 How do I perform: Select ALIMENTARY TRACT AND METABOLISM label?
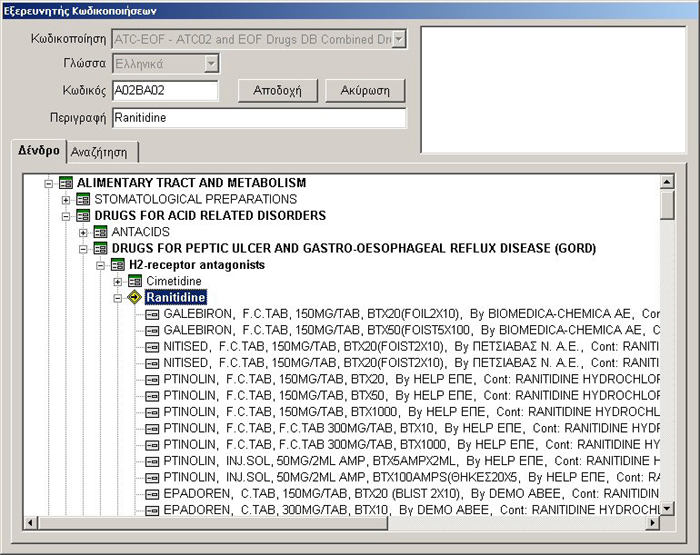click(191, 183)
